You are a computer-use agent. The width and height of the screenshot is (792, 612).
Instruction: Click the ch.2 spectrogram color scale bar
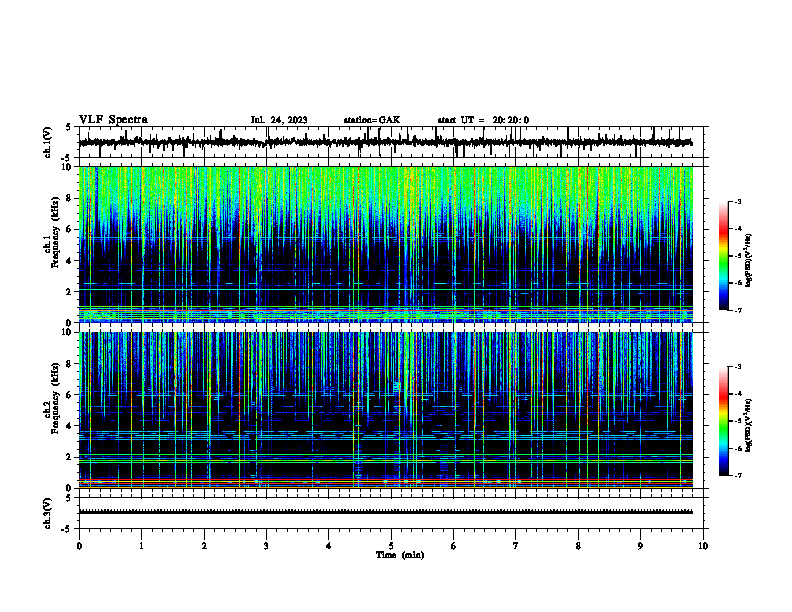724,421
